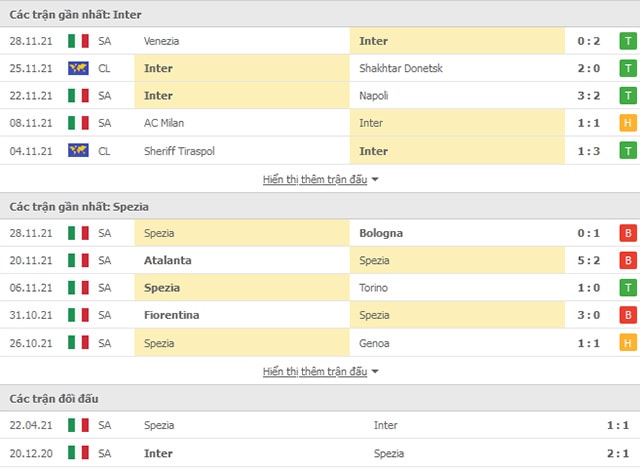The image size is (640, 469).
Task: Expand more matches under the Inter section
Action: (320, 180)
